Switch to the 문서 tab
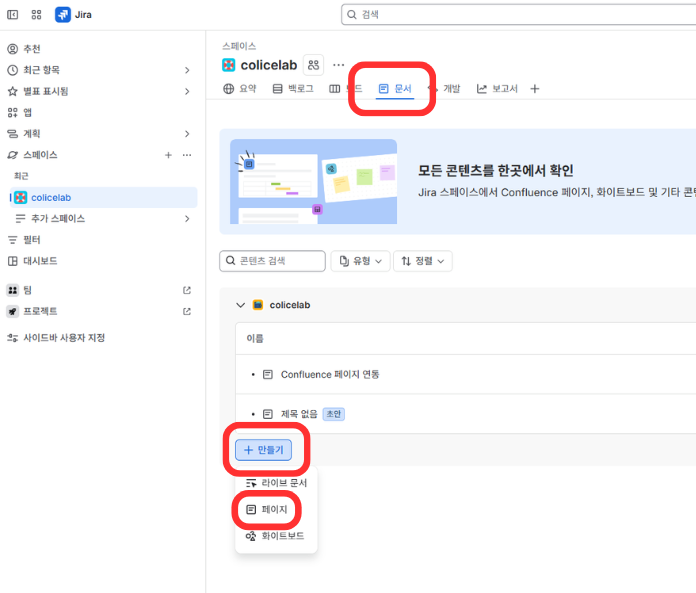The width and height of the screenshot is (696, 593). coord(395,89)
